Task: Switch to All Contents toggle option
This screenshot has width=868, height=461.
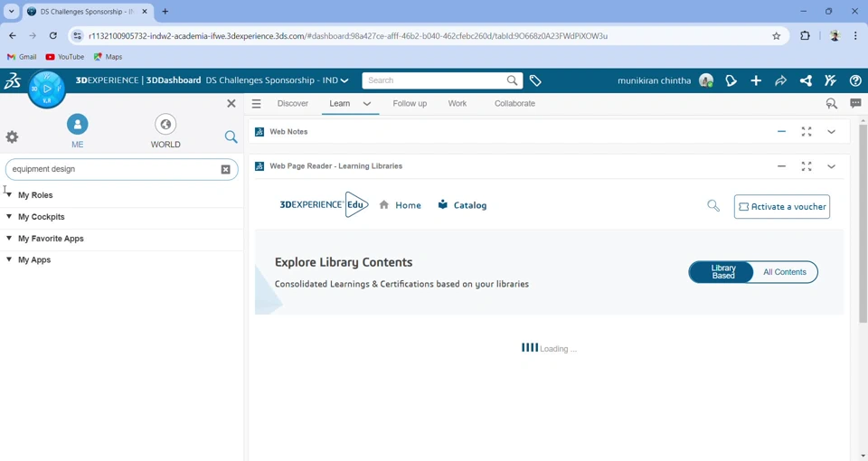Action: click(785, 272)
